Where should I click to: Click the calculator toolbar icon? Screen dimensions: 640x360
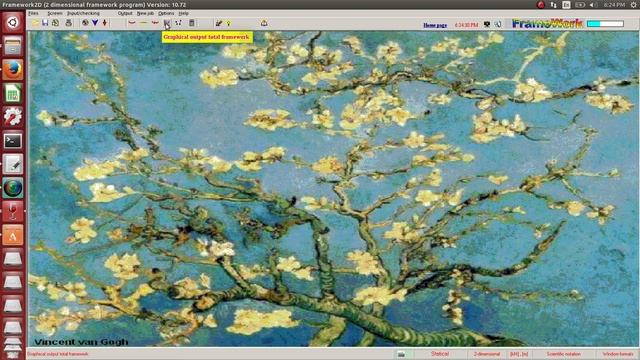191,23
